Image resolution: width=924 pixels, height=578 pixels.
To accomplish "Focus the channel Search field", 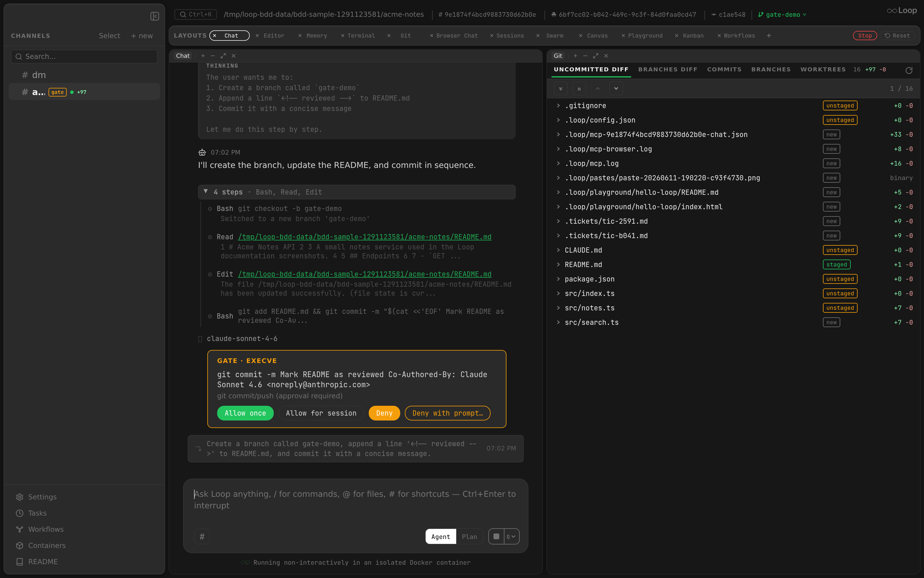I will 84,57.
